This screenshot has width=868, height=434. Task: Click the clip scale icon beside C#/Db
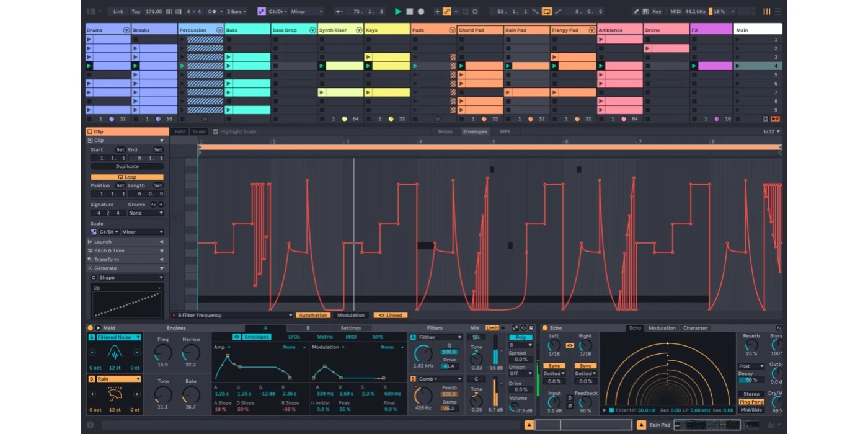(x=94, y=232)
